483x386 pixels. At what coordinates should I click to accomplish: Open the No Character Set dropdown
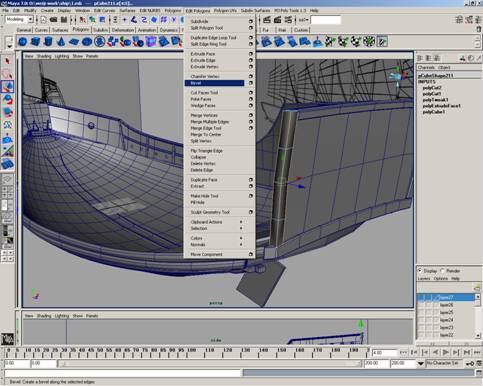click(x=443, y=363)
